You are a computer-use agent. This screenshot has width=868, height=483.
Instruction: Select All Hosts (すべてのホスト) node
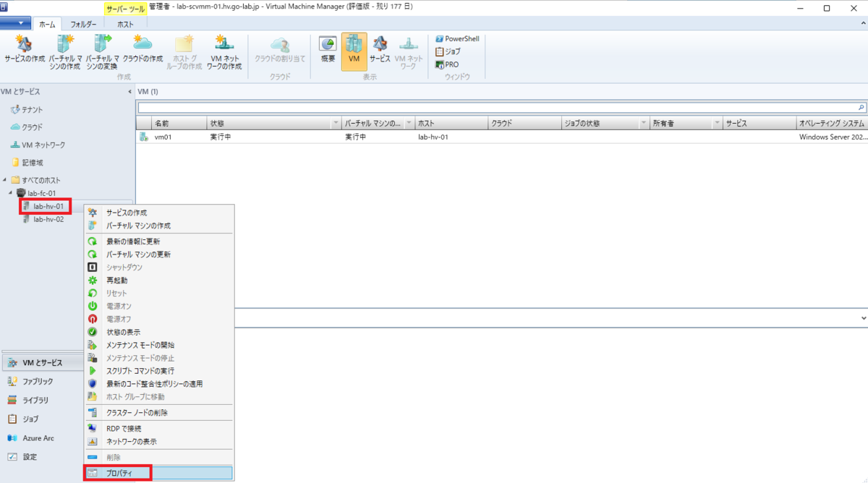pos(35,180)
